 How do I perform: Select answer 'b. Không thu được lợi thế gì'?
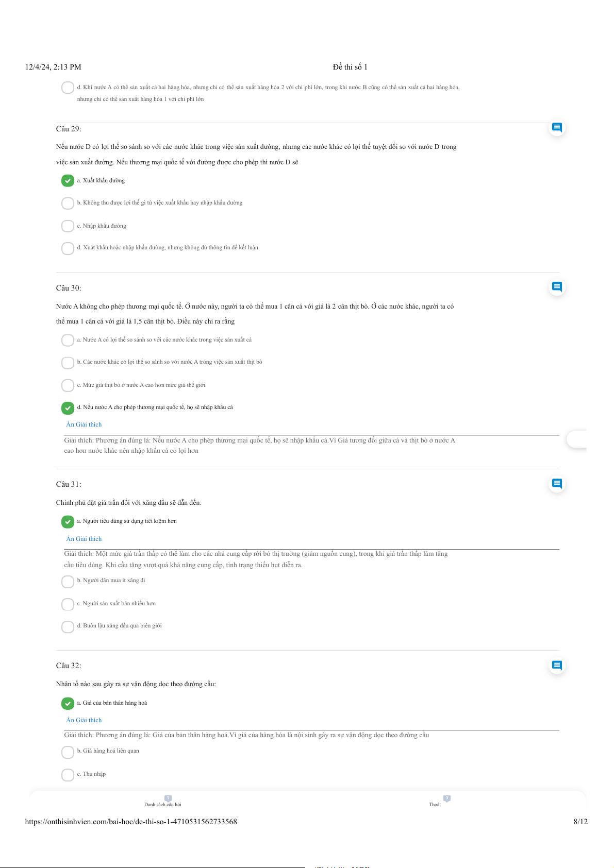(x=68, y=203)
